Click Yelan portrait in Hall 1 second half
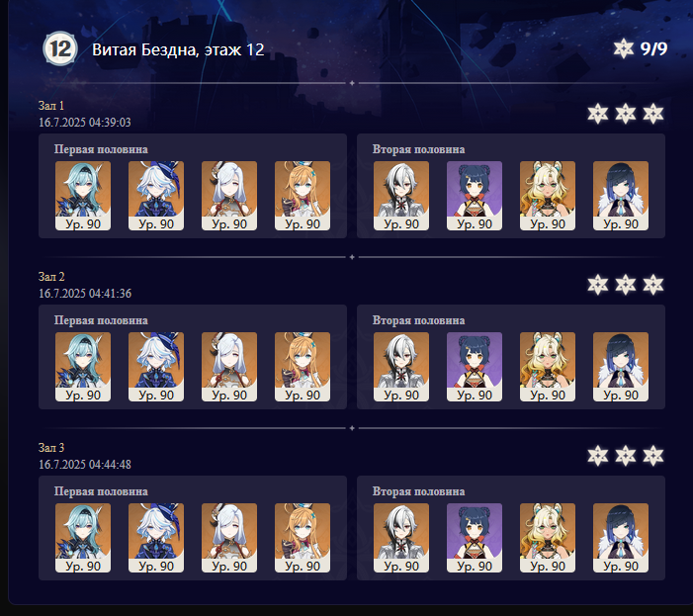Image resolution: width=693 pixels, height=616 pixels. tap(621, 196)
